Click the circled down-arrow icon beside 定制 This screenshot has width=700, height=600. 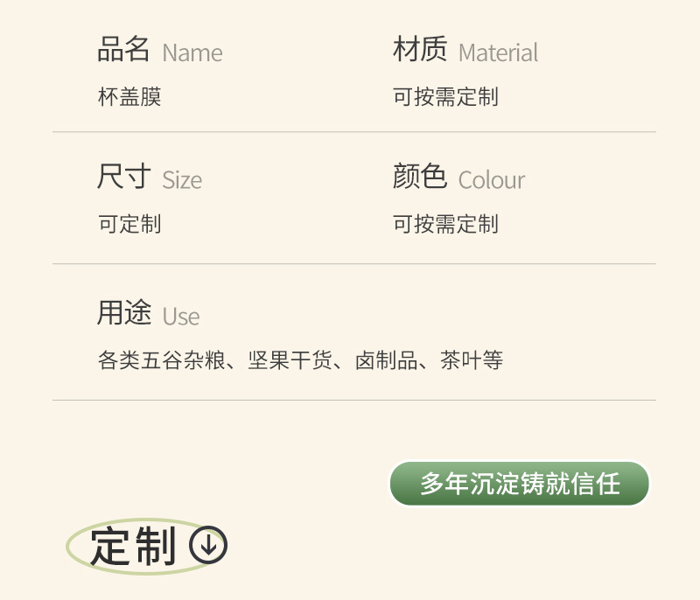click(x=208, y=546)
